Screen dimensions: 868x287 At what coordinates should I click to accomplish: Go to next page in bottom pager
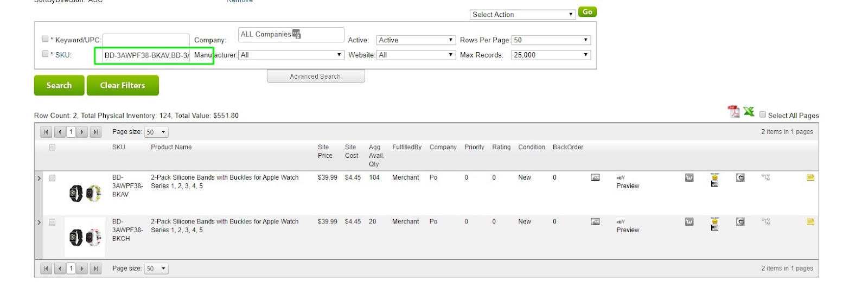tap(82, 268)
